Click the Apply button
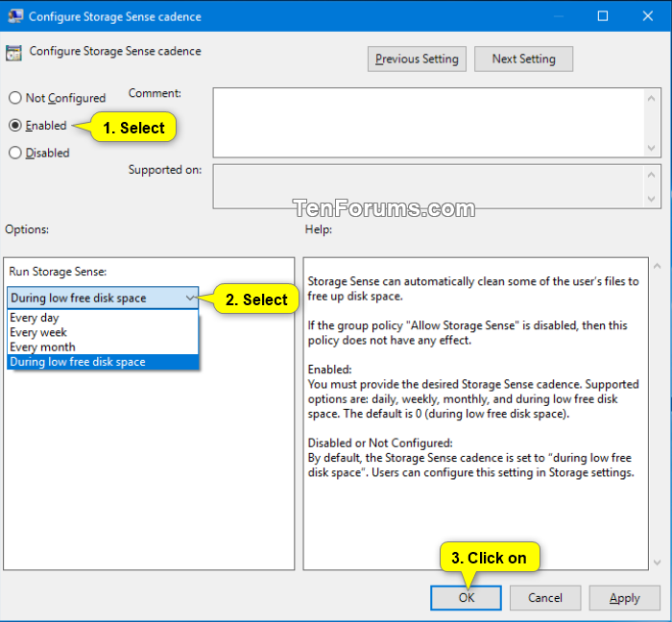 tap(624, 598)
